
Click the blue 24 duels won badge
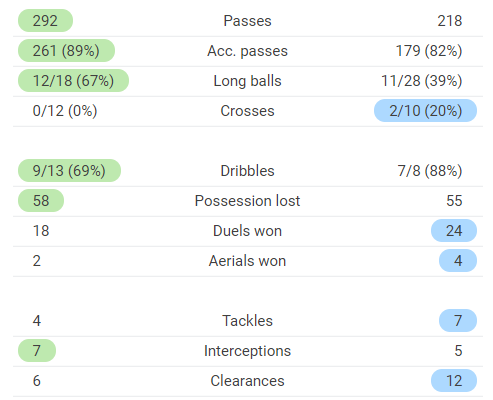[454, 231]
